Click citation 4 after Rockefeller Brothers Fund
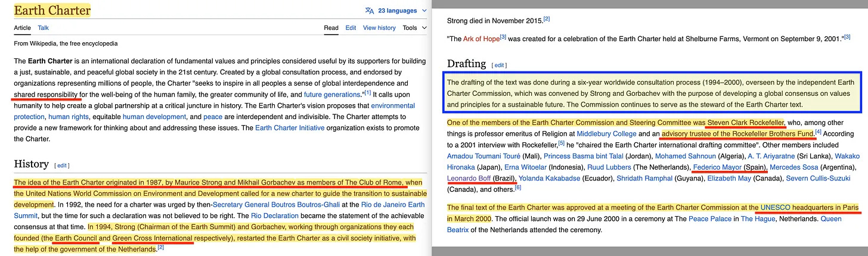The image size is (868, 256). coord(819,132)
